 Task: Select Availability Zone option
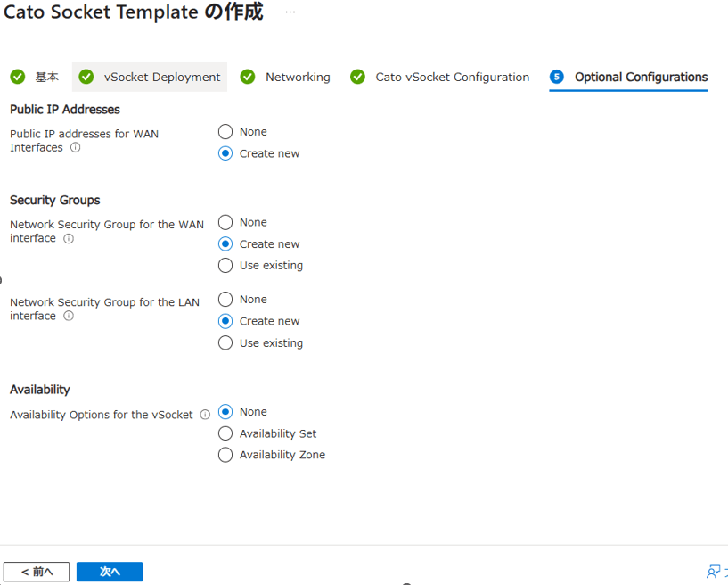[x=225, y=455]
